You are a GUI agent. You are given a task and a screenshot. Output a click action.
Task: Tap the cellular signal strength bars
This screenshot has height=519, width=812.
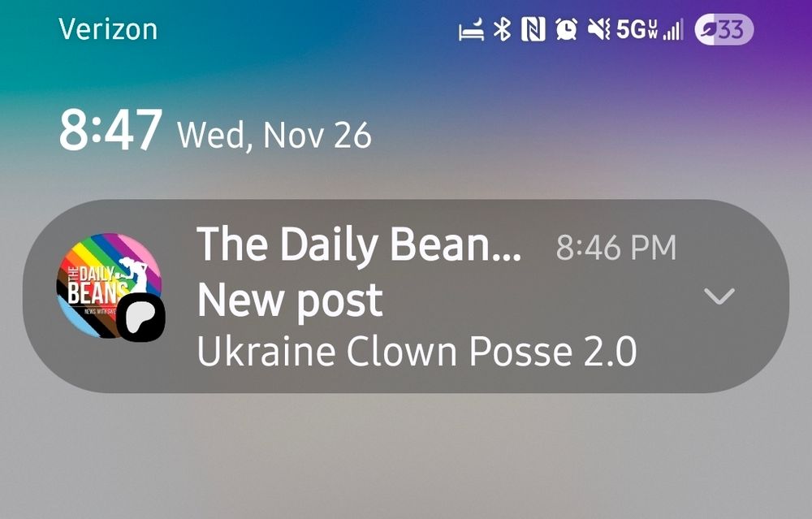(x=672, y=30)
